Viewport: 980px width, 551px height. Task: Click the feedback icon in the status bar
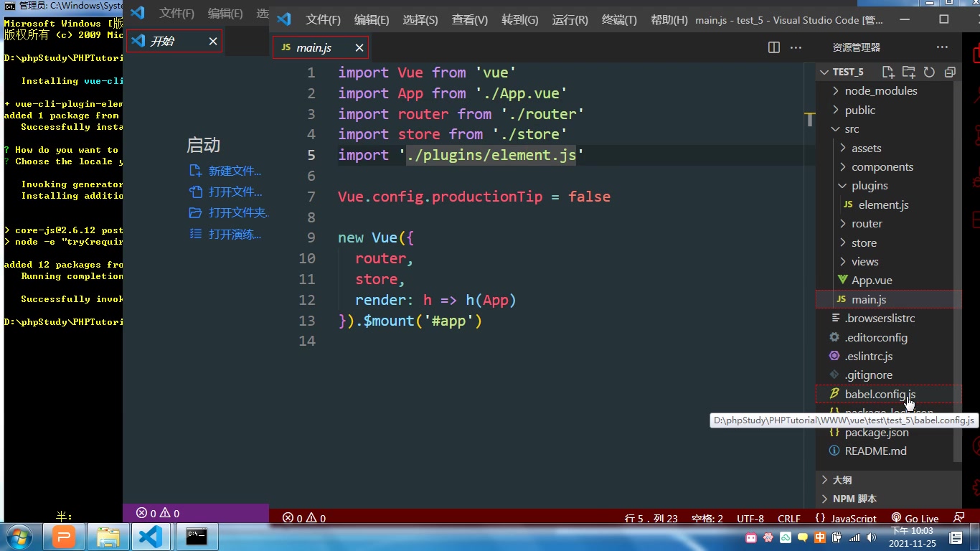click(958, 517)
